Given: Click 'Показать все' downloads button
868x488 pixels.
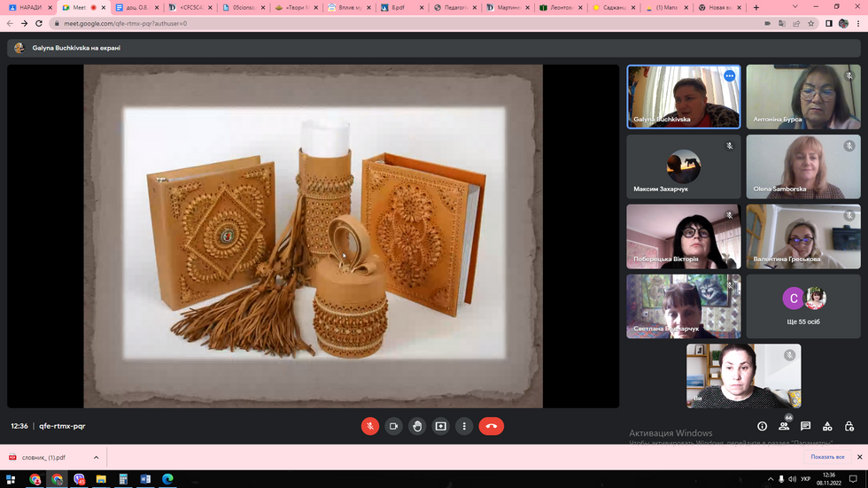Looking at the screenshot, I should pos(827,457).
